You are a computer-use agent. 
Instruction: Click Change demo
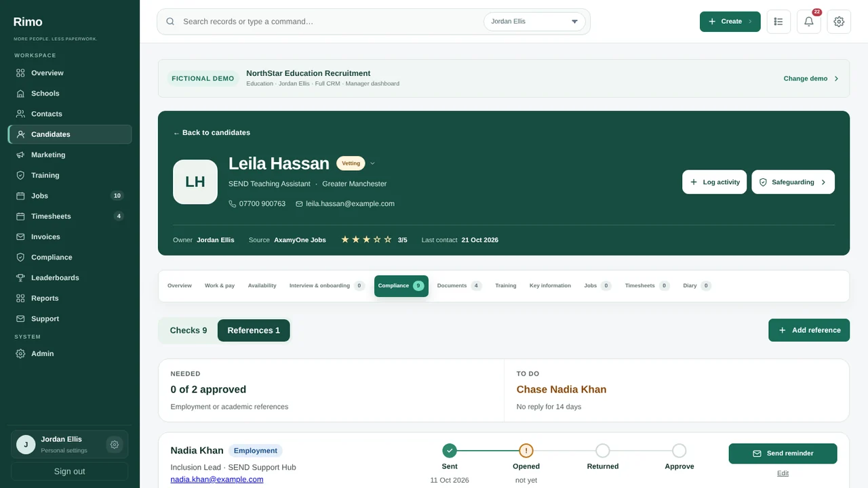(811, 79)
